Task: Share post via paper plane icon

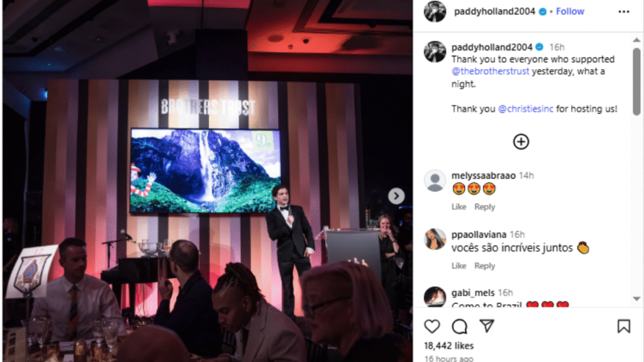Action: point(487,326)
